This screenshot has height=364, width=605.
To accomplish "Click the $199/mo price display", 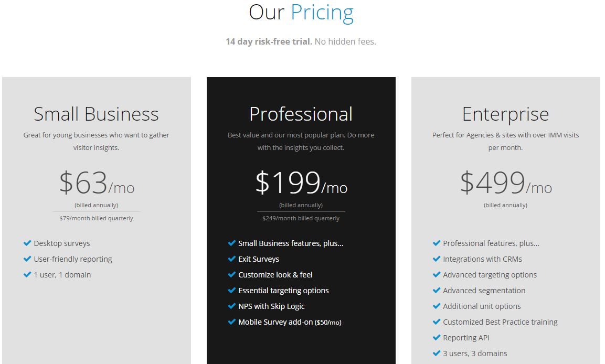I will coord(301,183).
